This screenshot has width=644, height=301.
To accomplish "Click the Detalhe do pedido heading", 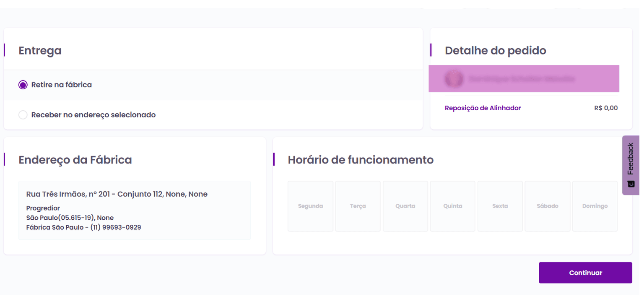I will click(495, 51).
